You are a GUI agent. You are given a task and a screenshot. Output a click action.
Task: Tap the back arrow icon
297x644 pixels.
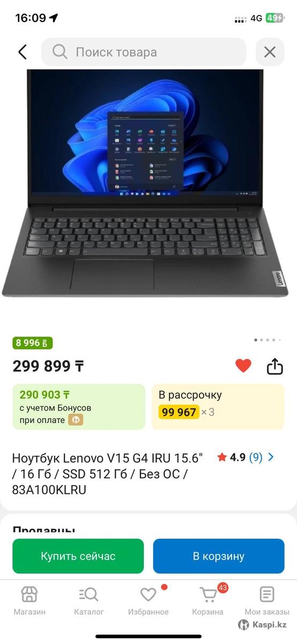click(22, 52)
